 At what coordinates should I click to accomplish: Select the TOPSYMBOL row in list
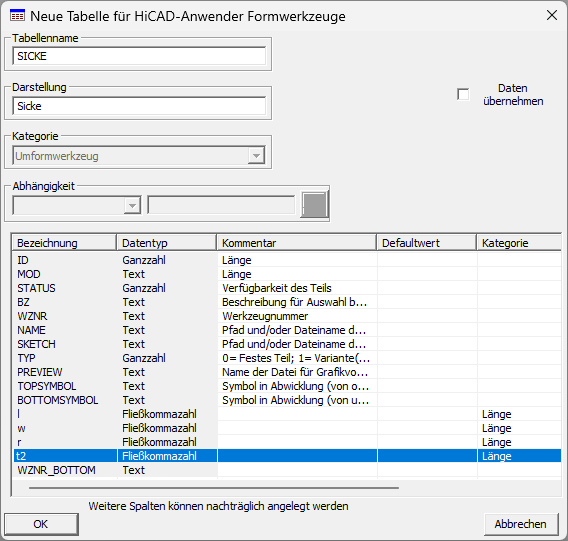(x=287, y=386)
